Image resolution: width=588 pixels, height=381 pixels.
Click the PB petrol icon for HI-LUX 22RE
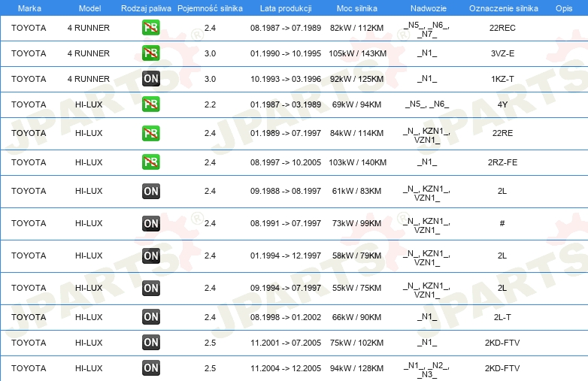click(x=150, y=133)
